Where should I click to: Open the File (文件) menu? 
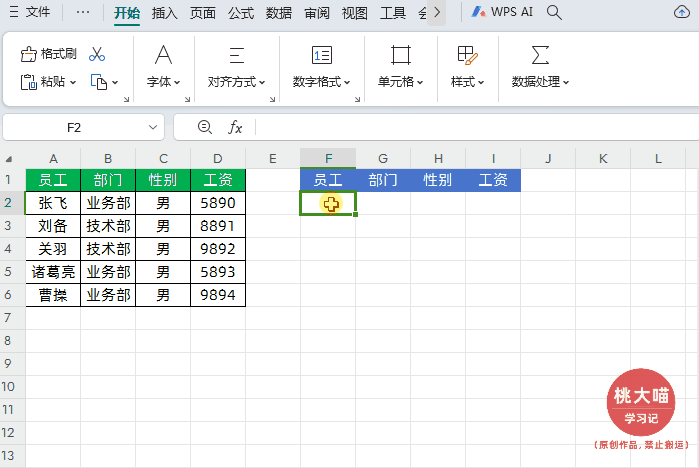coord(30,13)
